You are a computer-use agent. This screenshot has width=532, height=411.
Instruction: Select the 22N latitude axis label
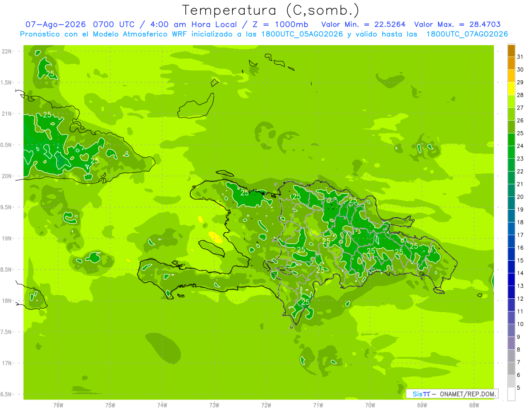pos(7,51)
